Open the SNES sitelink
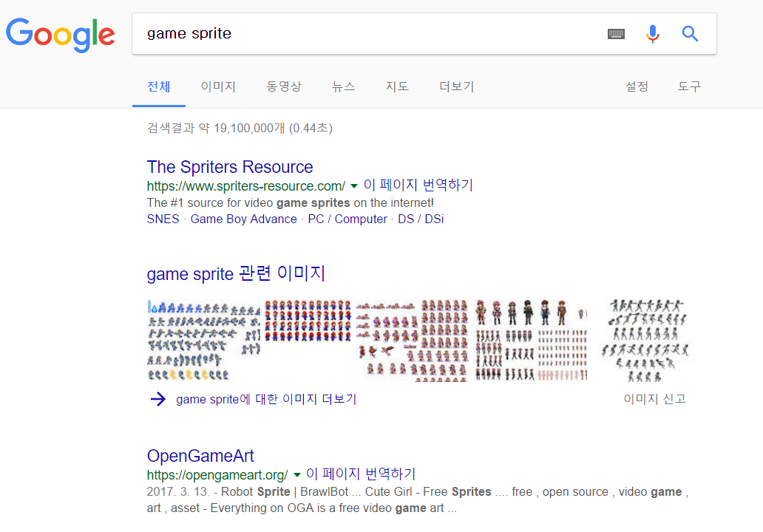 pyautogui.click(x=163, y=219)
